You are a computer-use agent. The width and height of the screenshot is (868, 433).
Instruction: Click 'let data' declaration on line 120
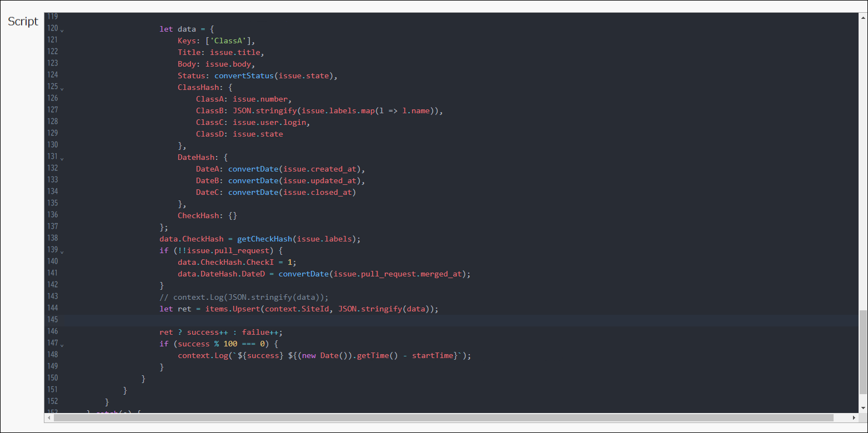point(178,29)
